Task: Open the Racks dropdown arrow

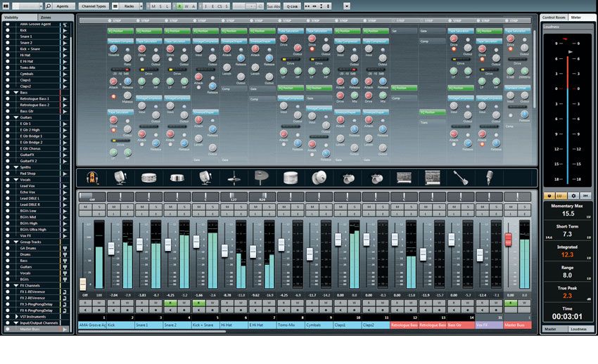Action: (141, 6)
